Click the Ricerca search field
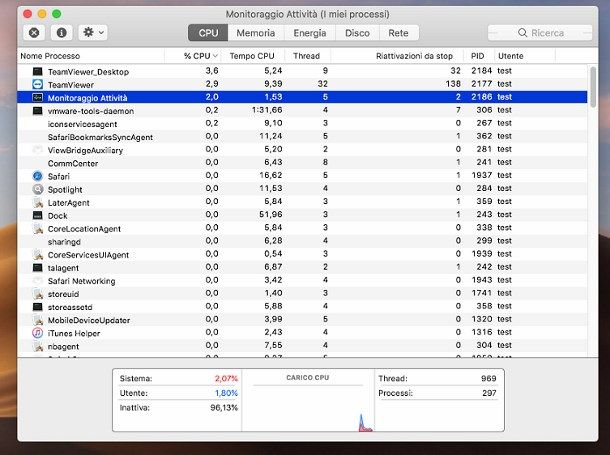The height and width of the screenshot is (455, 610). click(540, 33)
